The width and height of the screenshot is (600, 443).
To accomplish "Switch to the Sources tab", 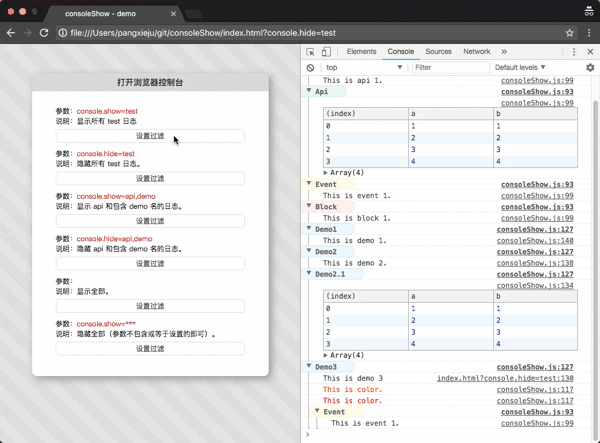I will point(439,52).
